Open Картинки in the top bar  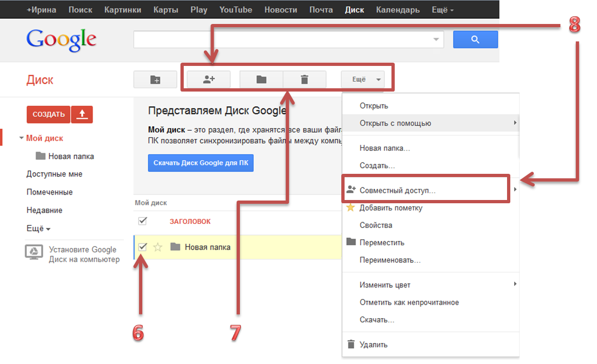coord(123,10)
